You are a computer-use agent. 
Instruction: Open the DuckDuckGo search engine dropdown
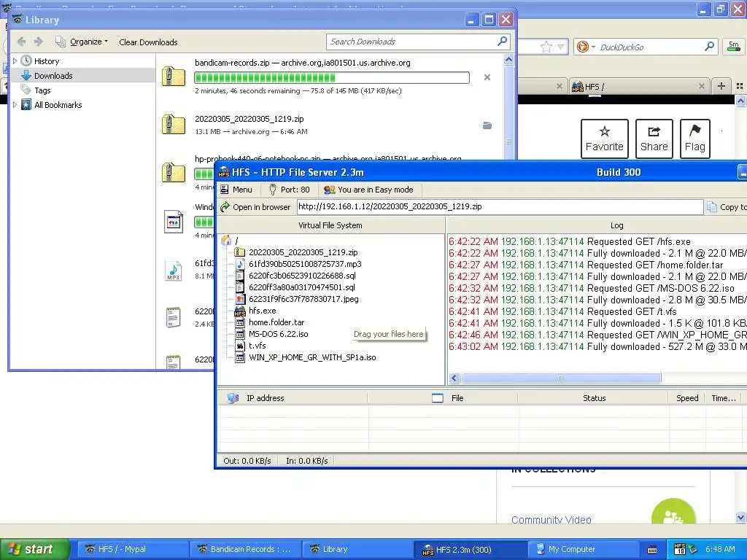tap(586, 47)
